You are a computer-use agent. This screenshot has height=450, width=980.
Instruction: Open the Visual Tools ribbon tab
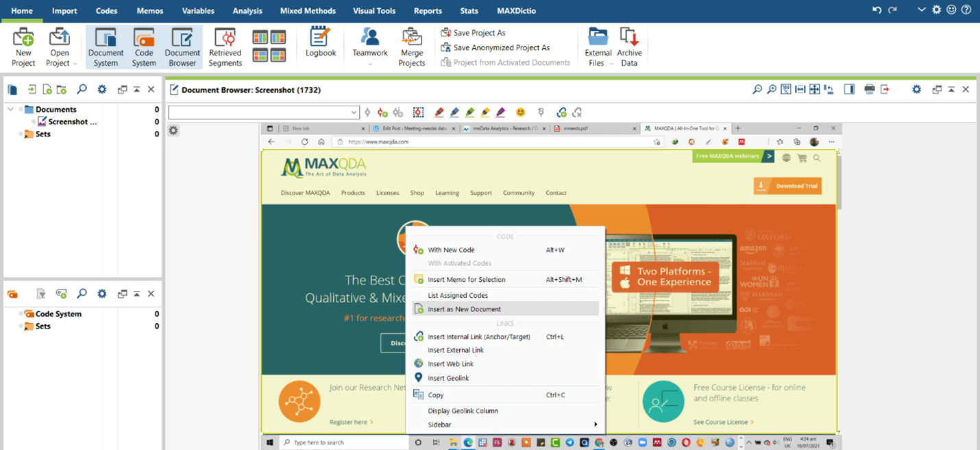[x=374, y=11]
